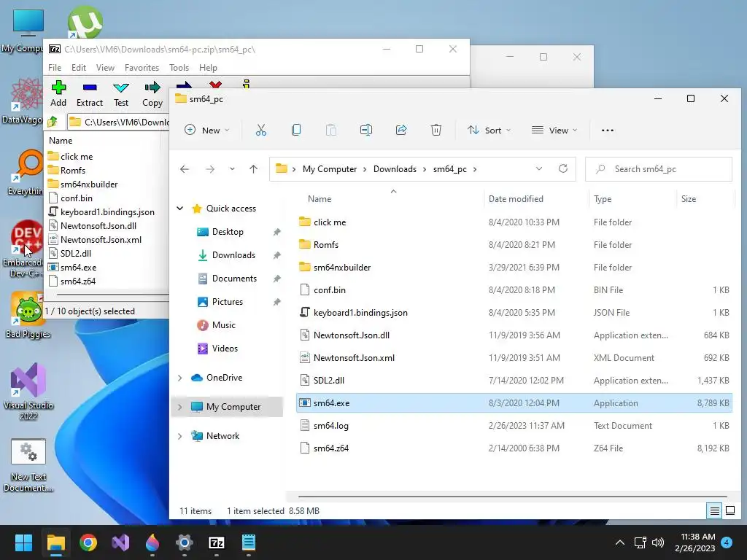Image resolution: width=747 pixels, height=560 pixels.
Task: Click Downloads in the address breadcrumb
Action: tap(395, 169)
